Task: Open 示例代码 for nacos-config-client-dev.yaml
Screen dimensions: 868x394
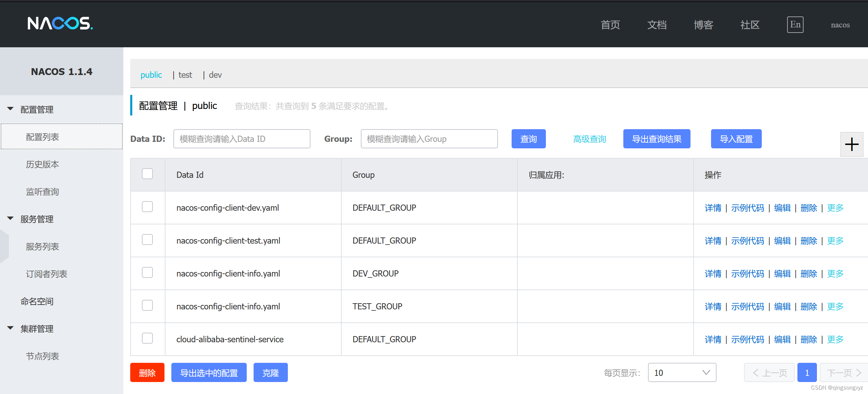Action: tap(747, 208)
